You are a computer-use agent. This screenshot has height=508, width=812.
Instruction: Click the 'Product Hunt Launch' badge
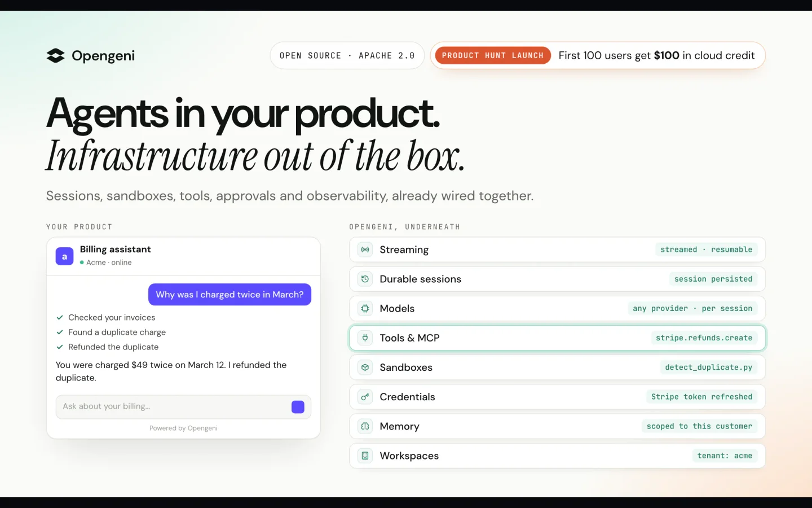coord(492,55)
